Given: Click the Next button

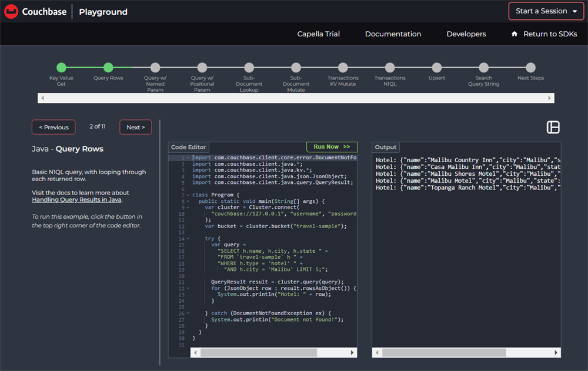Looking at the screenshot, I should (135, 127).
